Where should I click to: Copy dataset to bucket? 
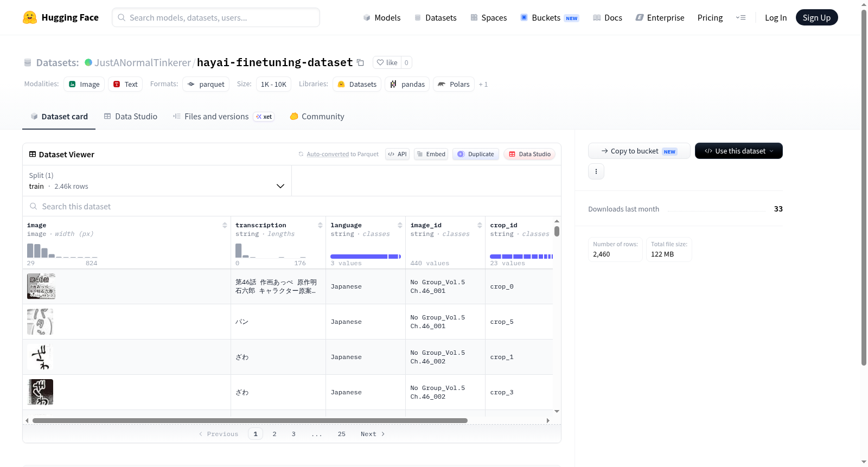tap(639, 151)
